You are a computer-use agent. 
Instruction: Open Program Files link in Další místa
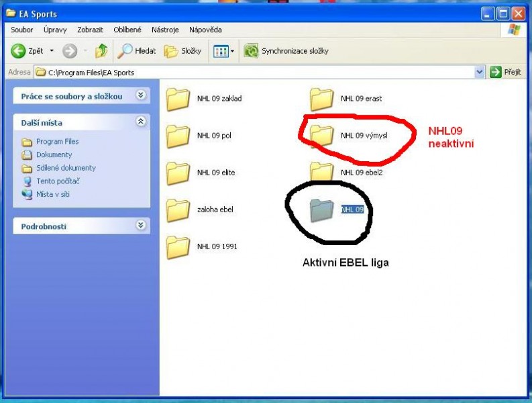pos(57,142)
